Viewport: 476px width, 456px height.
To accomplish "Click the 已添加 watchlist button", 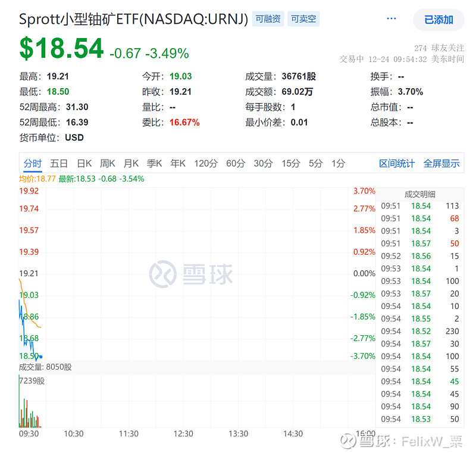I will (x=439, y=20).
